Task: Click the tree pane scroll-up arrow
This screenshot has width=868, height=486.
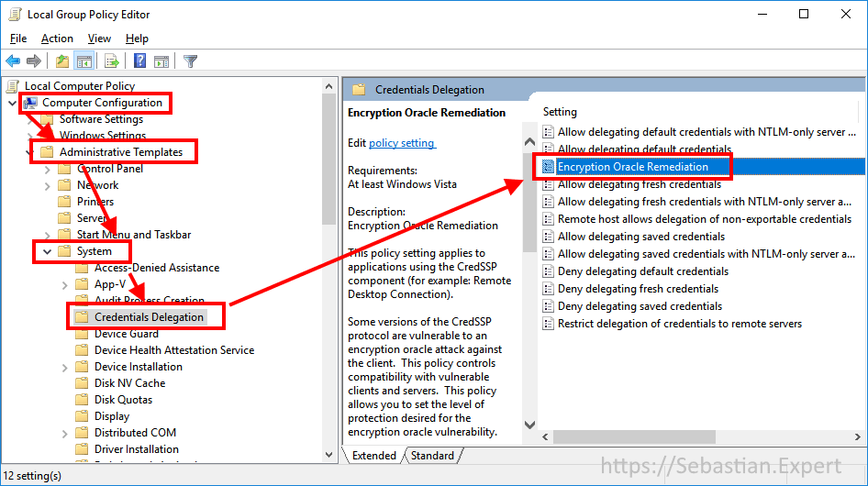Action: [328, 86]
